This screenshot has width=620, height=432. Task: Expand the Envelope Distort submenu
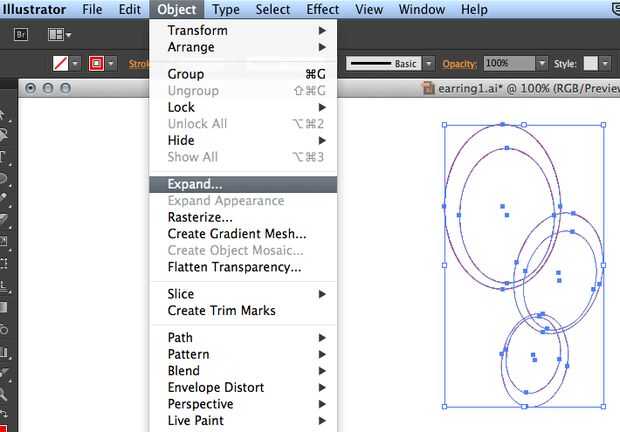(243, 387)
